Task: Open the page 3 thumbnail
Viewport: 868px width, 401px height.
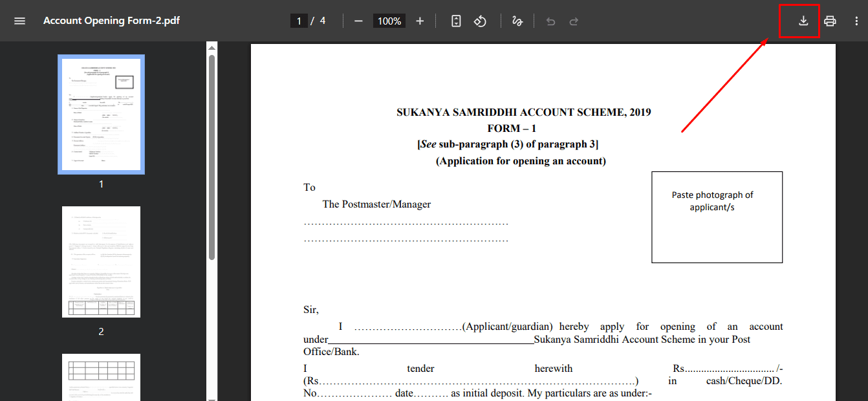Action: (x=101, y=376)
